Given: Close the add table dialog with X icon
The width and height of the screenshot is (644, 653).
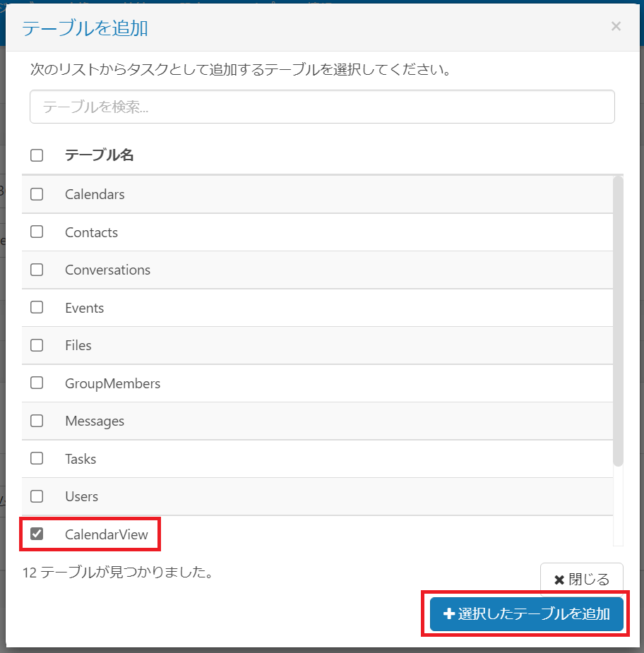Looking at the screenshot, I should [x=616, y=27].
